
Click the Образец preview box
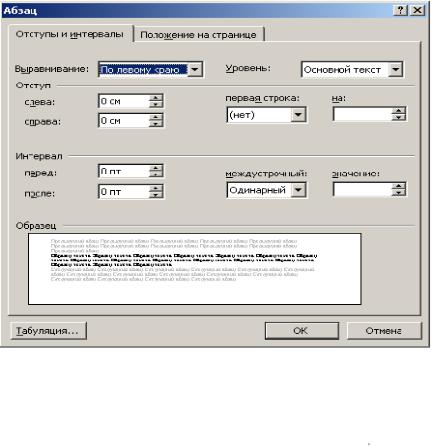pyautogui.click(x=195, y=269)
